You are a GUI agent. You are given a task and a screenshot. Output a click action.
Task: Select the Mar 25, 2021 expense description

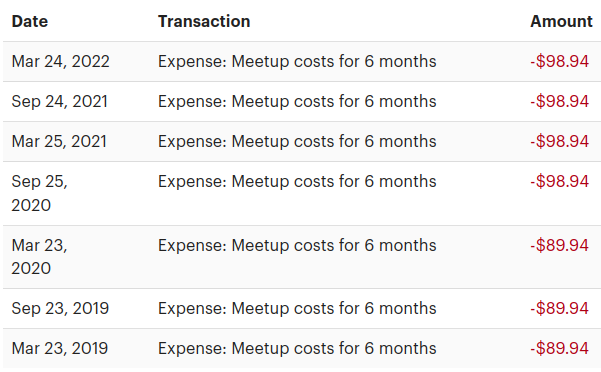click(x=297, y=141)
